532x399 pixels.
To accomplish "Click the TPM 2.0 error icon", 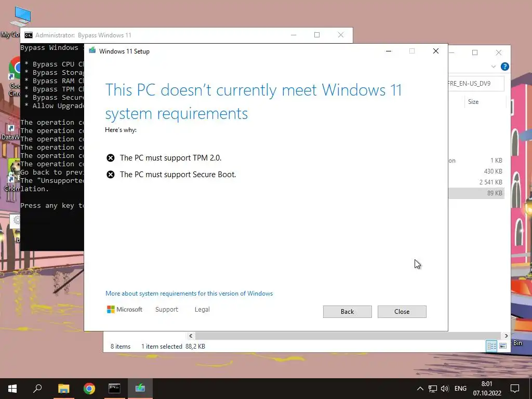I will (110, 158).
